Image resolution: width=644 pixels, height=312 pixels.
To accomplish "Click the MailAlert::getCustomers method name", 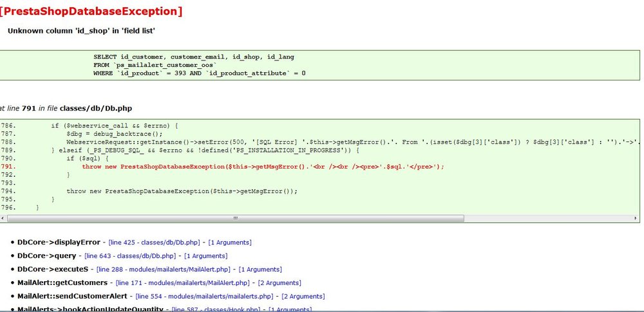I will point(62,283).
